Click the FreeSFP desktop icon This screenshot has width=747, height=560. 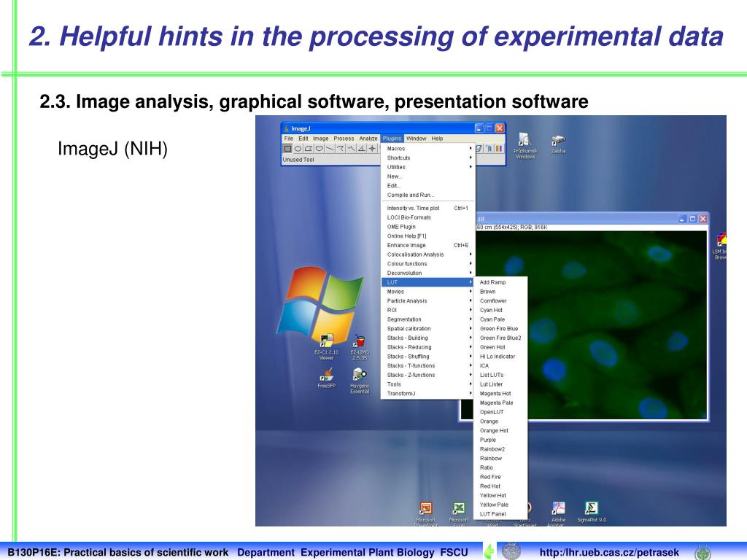click(x=326, y=378)
